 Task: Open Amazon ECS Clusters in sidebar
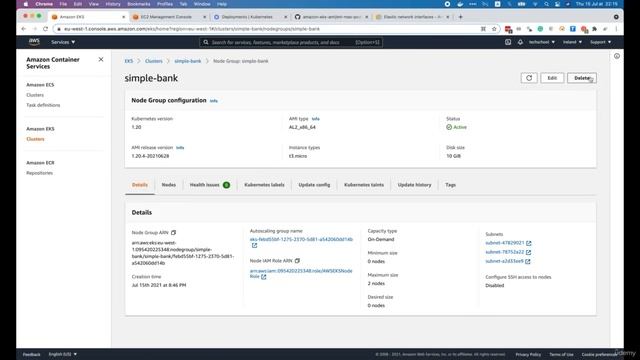pyautogui.click(x=35, y=95)
